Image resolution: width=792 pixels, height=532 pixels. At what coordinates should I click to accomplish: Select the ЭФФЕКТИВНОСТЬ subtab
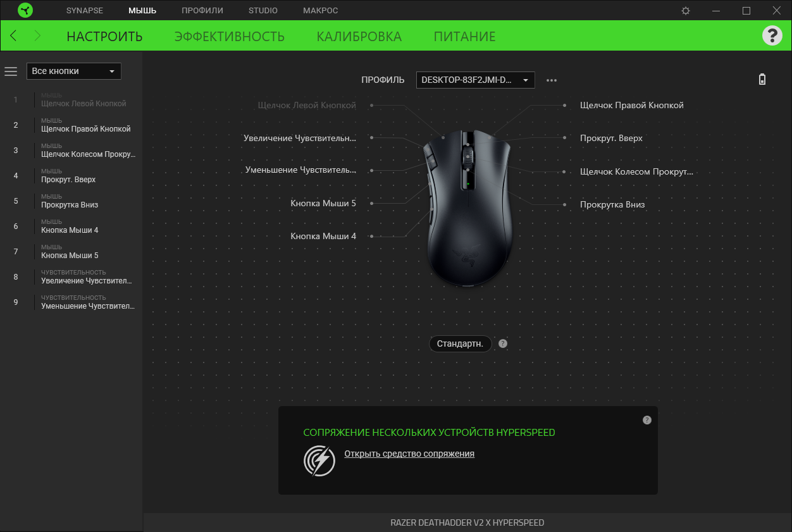pos(230,37)
